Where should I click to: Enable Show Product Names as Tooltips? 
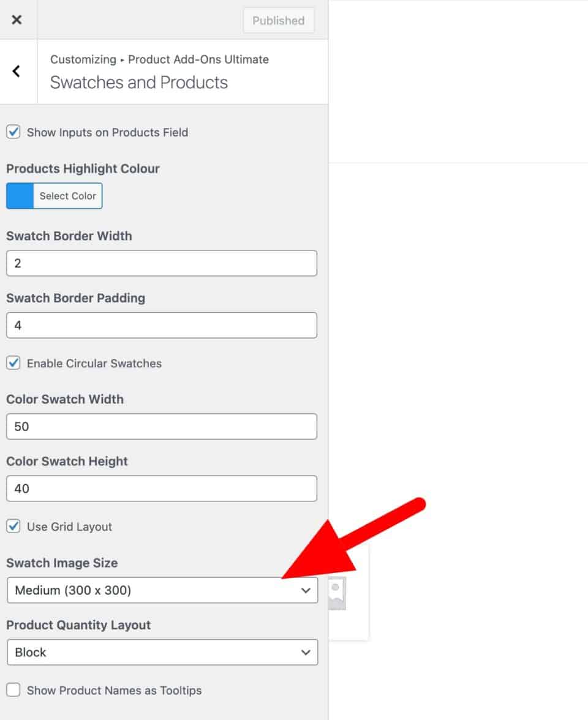click(x=13, y=690)
